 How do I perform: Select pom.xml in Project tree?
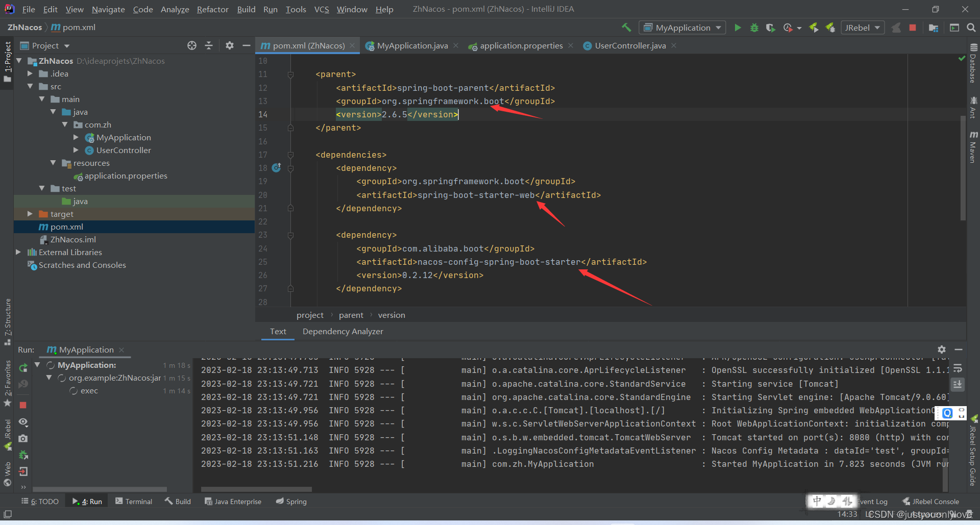pyautogui.click(x=66, y=227)
